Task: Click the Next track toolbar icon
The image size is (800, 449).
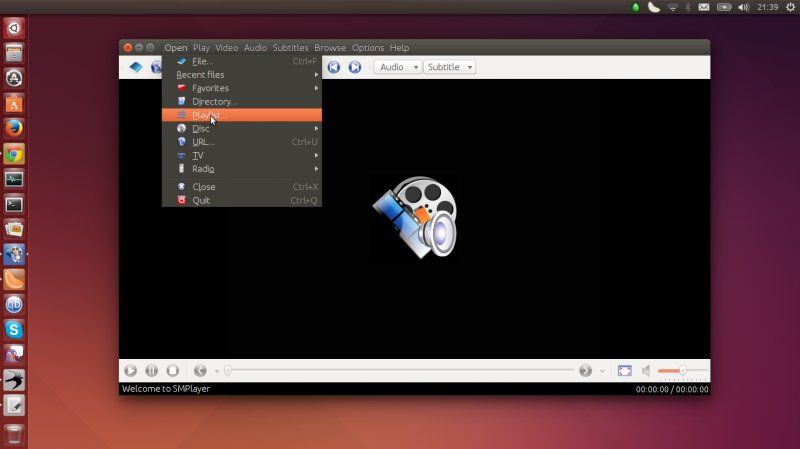Action: (354, 67)
